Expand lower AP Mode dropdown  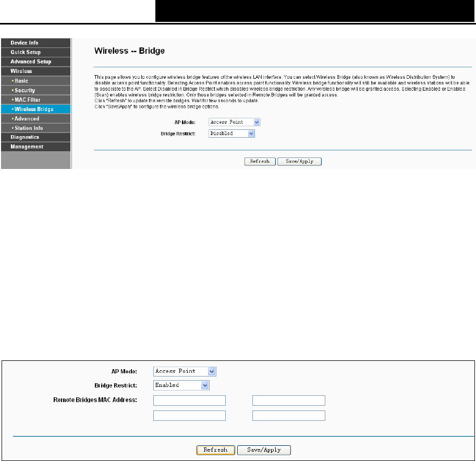[185, 371]
